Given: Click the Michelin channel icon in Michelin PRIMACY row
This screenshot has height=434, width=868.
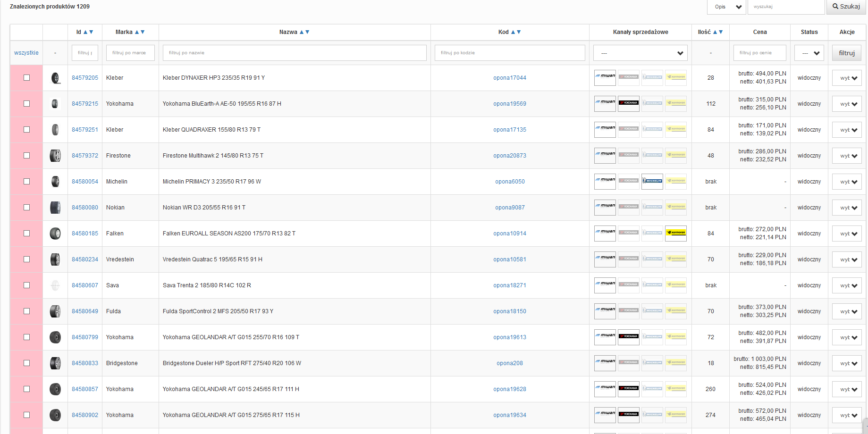Looking at the screenshot, I should pyautogui.click(x=652, y=181).
